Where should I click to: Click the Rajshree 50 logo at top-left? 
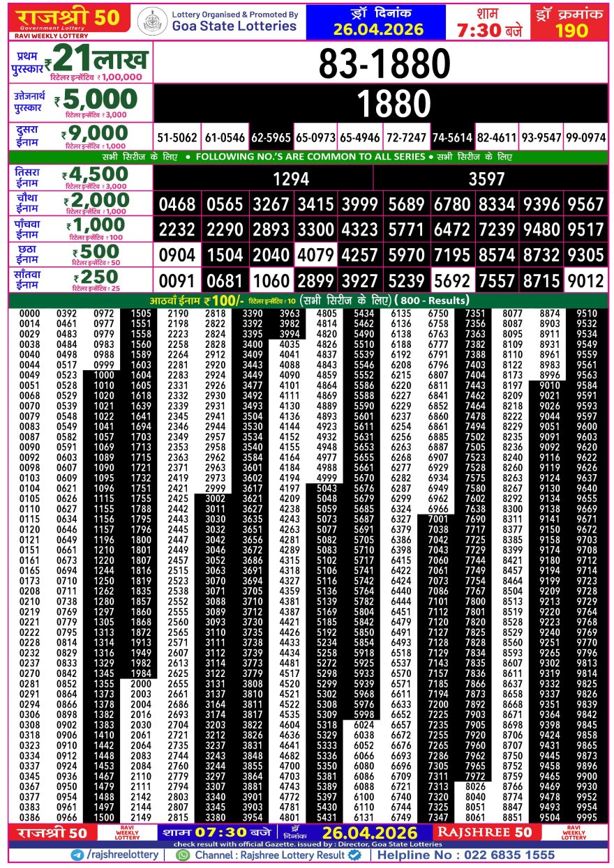(68, 20)
